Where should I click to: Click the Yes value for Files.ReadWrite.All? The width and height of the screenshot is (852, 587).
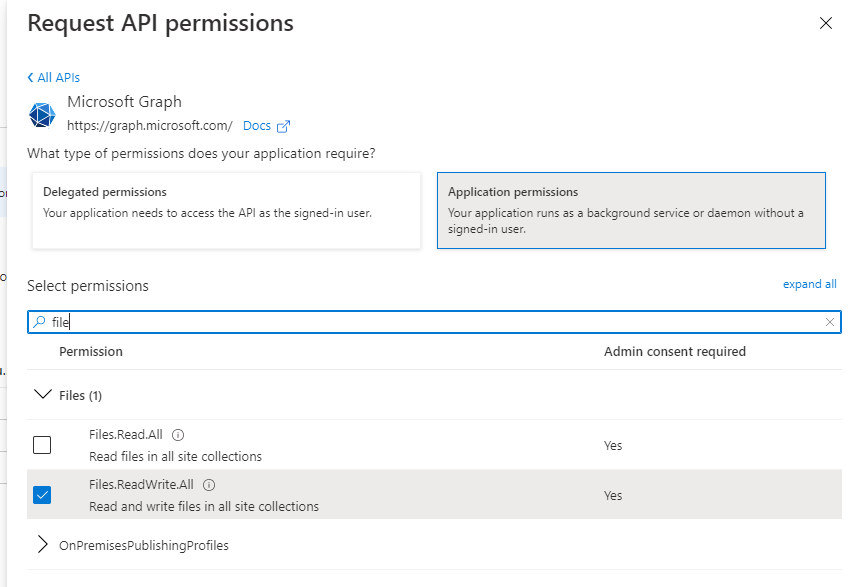click(613, 496)
